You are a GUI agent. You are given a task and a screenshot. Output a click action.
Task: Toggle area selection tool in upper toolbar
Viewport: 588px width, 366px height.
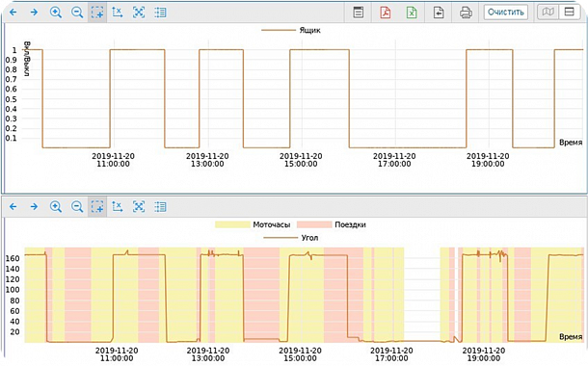pos(97,13)
